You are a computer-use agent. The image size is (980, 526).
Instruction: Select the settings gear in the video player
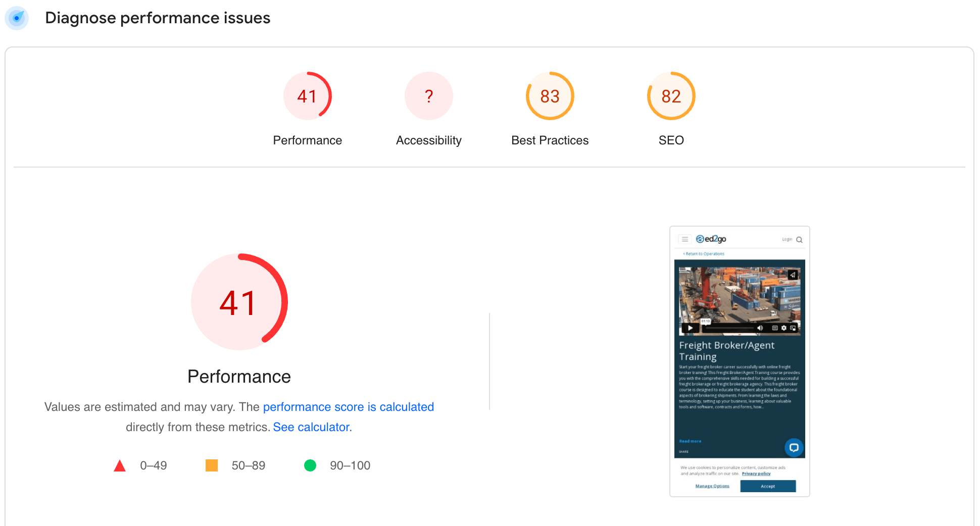(783, 328)
